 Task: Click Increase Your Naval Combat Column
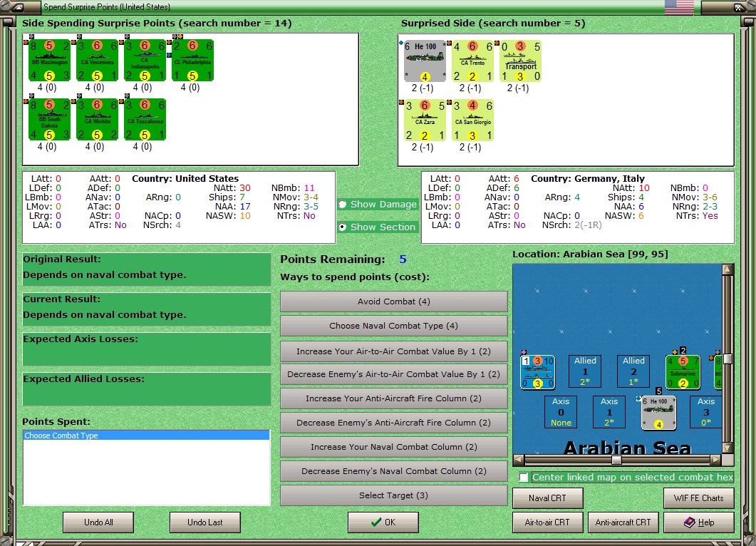coord(393,447)
